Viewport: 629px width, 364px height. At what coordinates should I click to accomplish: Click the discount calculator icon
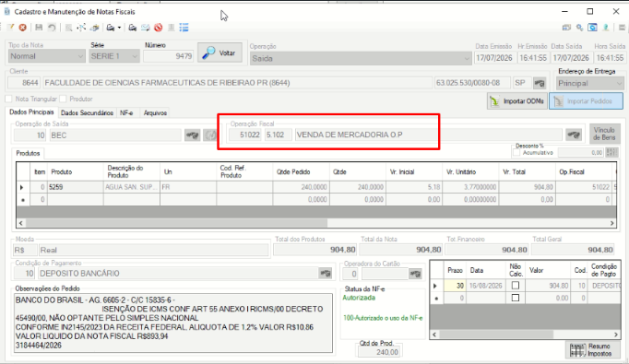point(611,152)
